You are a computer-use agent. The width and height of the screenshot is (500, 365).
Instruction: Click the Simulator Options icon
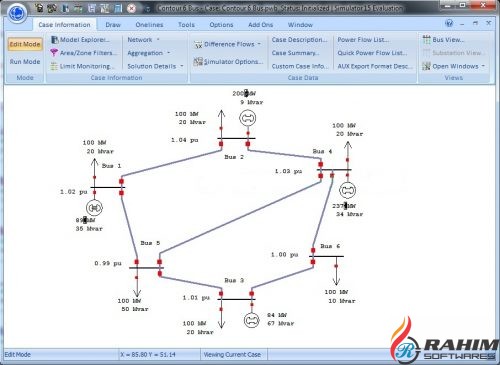click(x=198, y=62)
